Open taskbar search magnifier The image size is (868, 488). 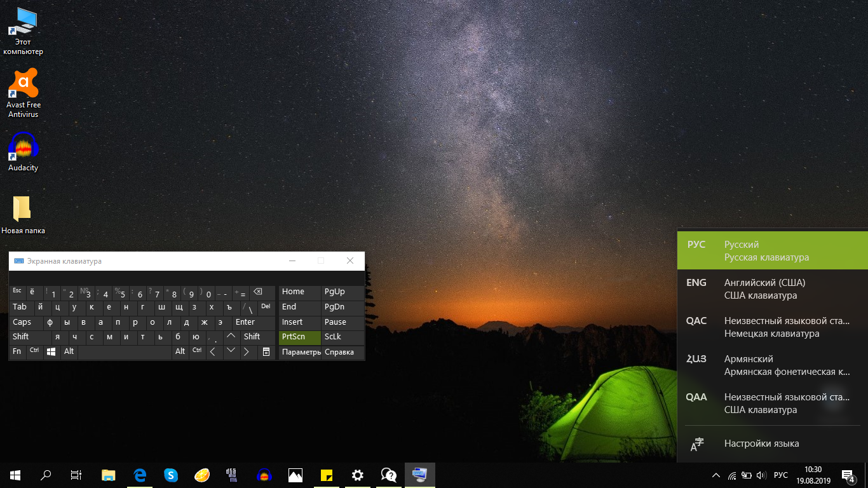point(46,475)
